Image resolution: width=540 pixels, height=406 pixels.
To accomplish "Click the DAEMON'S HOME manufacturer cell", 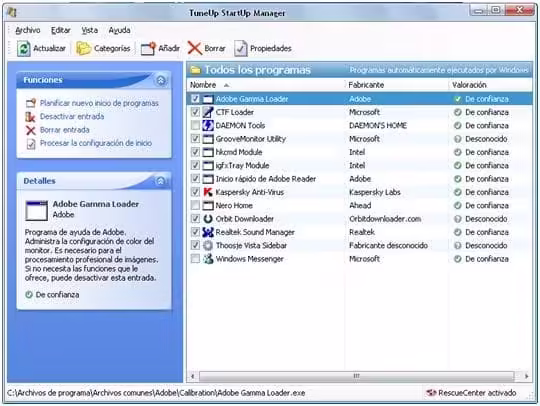I will click(378, 125).
